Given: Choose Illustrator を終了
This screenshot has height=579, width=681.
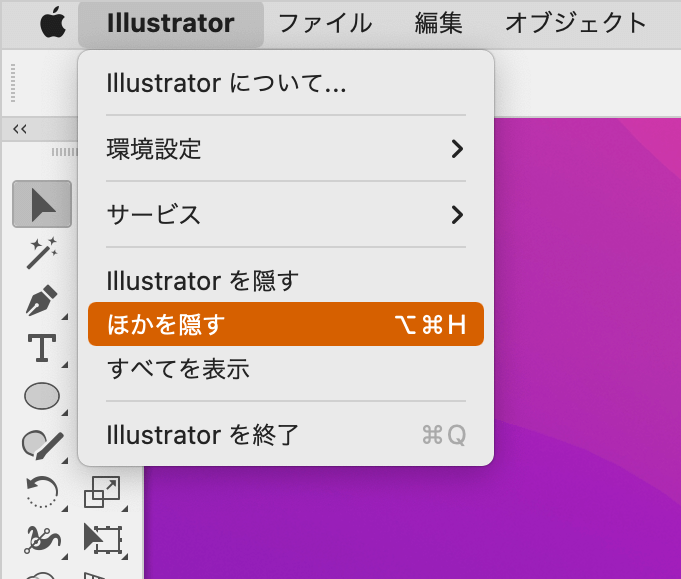Looking at the screenshot, I should 286,434.
